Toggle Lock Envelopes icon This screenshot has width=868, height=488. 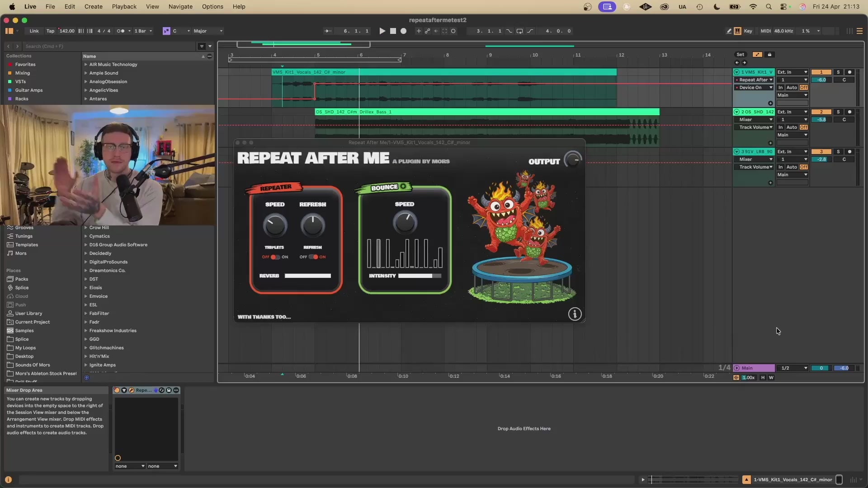[x=769, y=55]
